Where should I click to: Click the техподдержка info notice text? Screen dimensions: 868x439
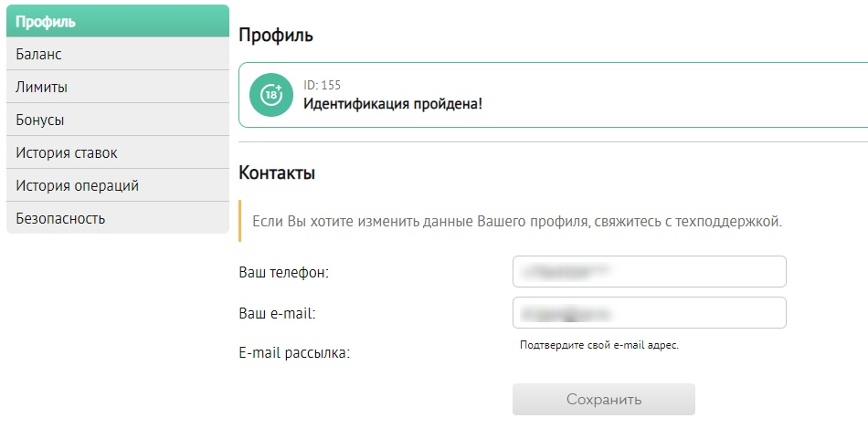pos(517,222)
